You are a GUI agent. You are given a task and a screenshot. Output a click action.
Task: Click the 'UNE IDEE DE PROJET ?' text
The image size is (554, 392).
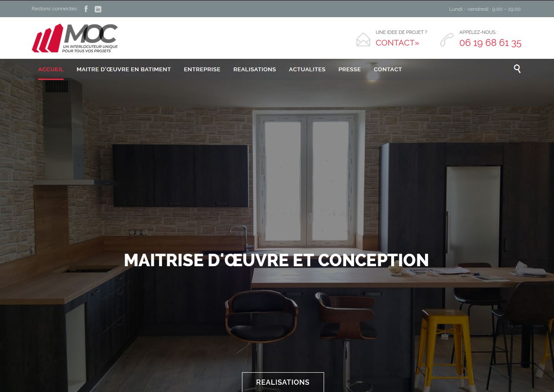401,32
